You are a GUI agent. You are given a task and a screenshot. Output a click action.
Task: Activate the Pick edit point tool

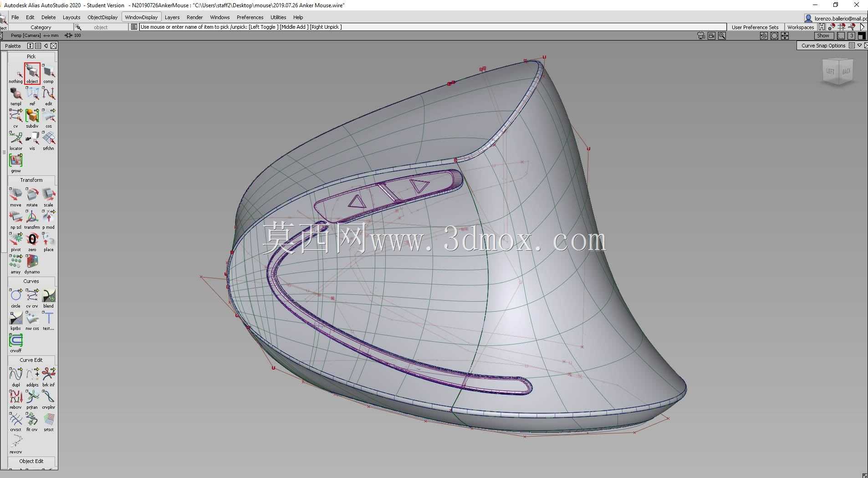point(48,96)
